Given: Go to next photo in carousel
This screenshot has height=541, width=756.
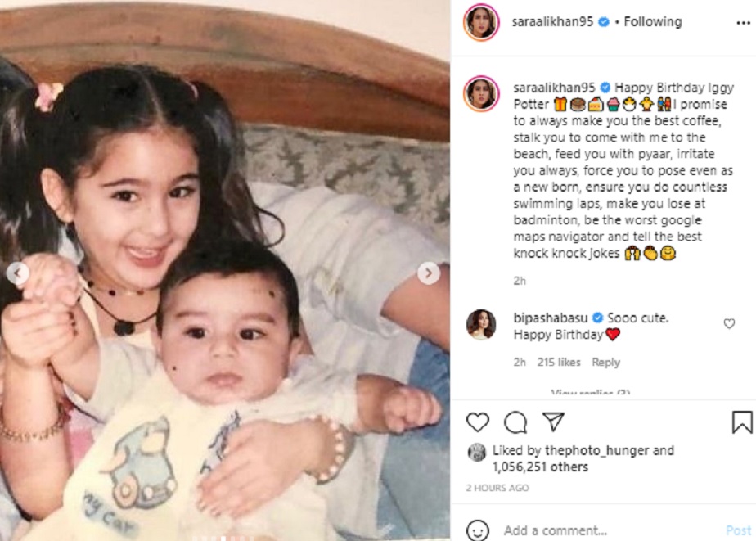Looking at the screenshot, I should point(428,273).
